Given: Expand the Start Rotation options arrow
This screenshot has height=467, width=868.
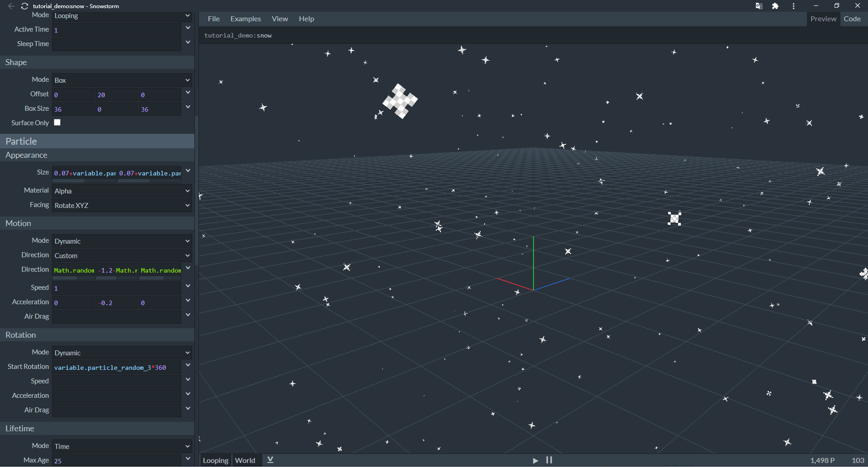Looking at the screenshot, I should (188, 365).
